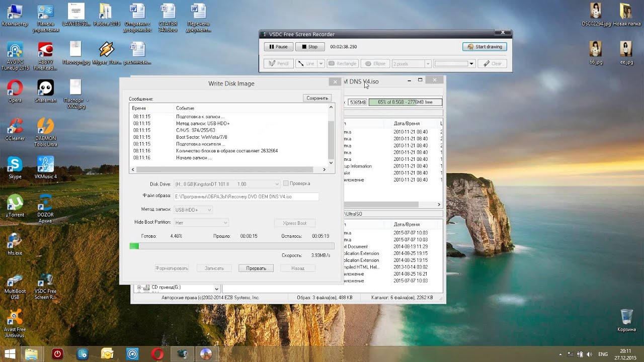
Task: Select the Работа 2015 folder icon
Action: [x=107, y=15]
